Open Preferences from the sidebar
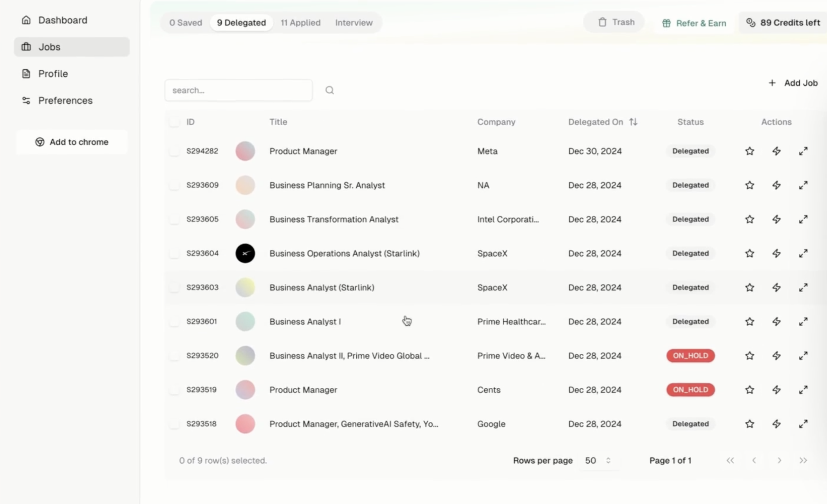Viewport: 827px width, 504px height. coord(65,101)
